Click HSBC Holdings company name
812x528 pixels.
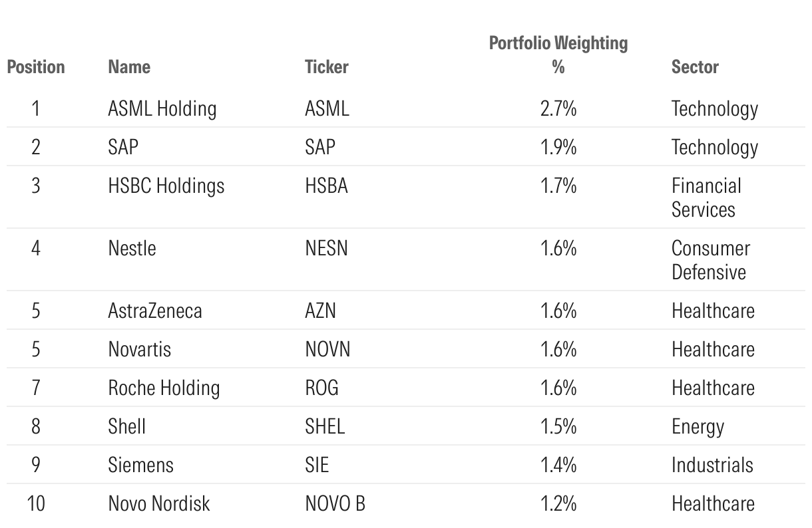click(166, 186)
